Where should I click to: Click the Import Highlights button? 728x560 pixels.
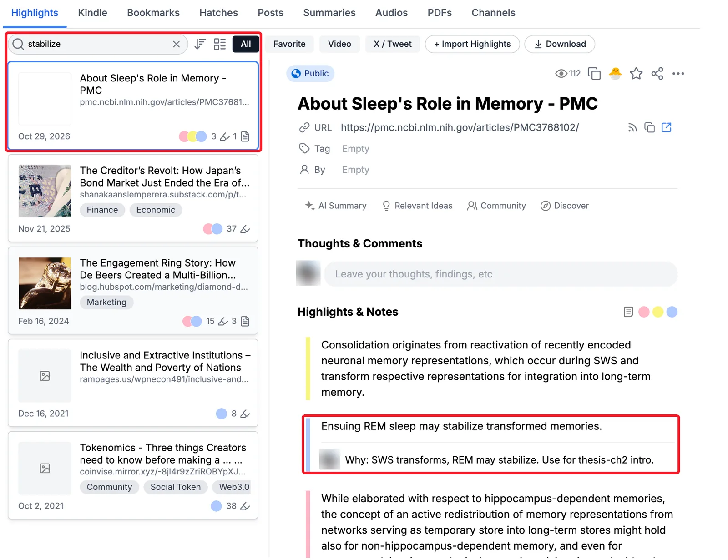coord(472,44)
